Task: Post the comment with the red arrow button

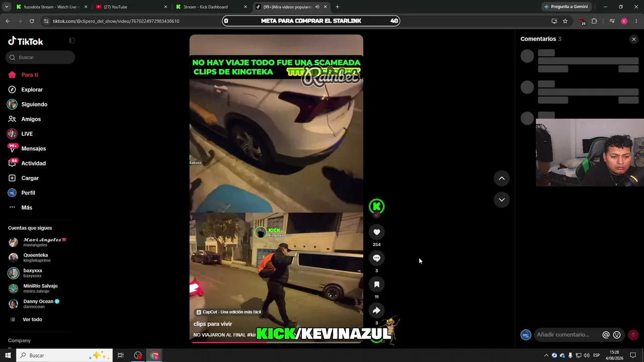Action: pos(633,335)
